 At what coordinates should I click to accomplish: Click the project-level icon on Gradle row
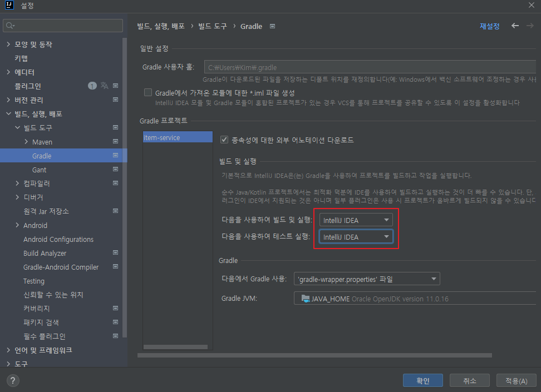pyautogui.click(x=116, y=156)
